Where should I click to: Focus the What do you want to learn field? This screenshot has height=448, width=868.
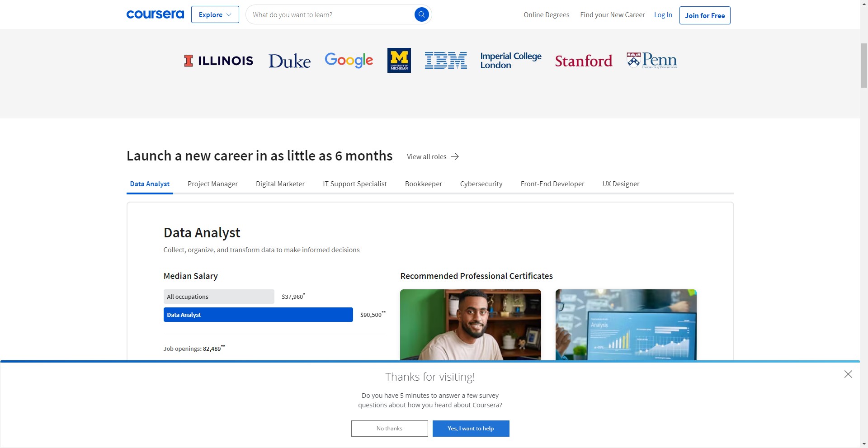tap(330, 15)
